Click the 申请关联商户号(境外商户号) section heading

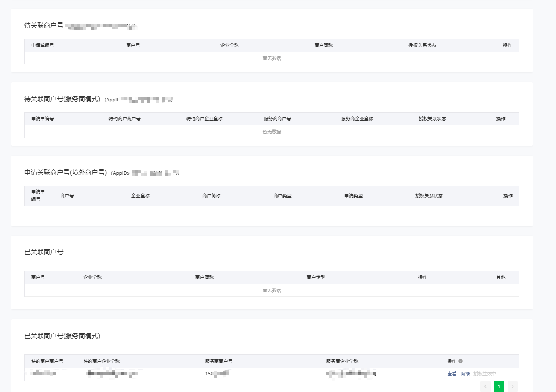click(x=65, y=173)
